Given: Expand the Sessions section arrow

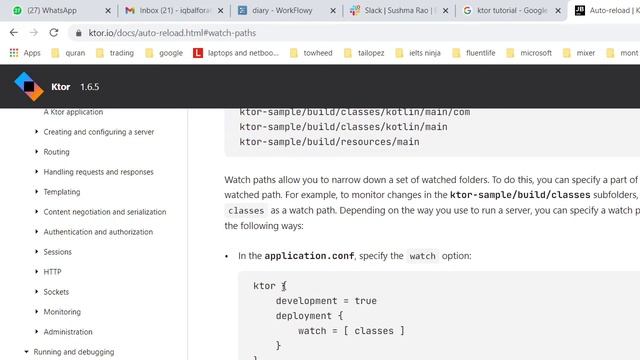Looking at the screenshot, I should click(36, 252).
